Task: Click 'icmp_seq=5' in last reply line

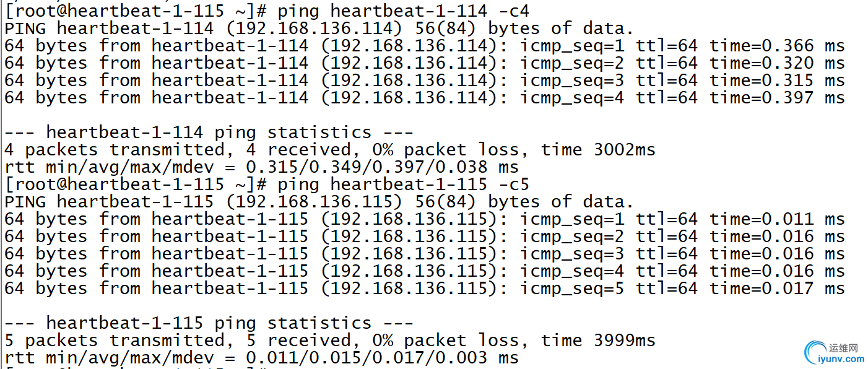Action: click(572, 288)
